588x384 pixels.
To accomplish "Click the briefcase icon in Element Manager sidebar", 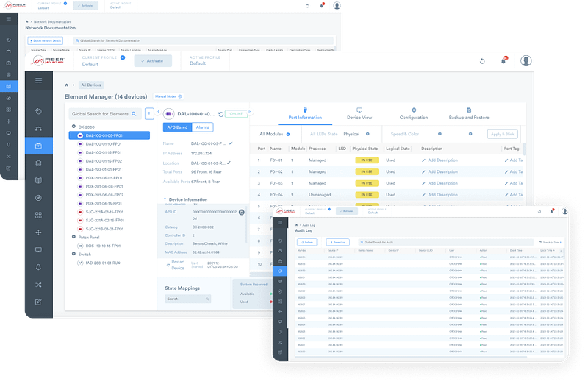I will [x=39, y=146].
